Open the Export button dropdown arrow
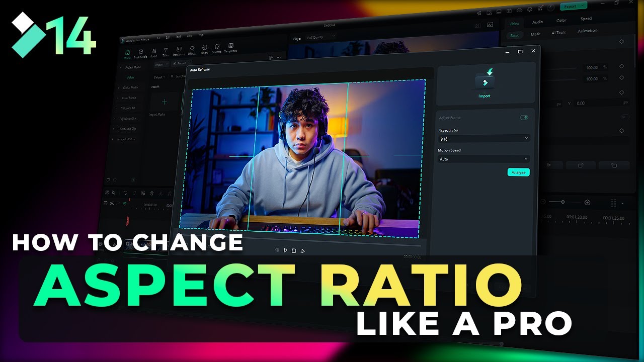The width and height of the screenshot is (644, 362). click(x=583, y=6)
